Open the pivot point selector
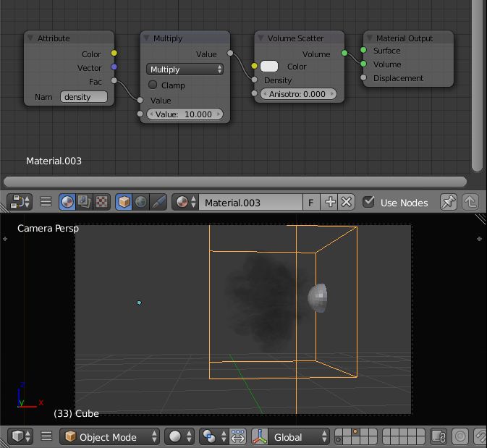 pyautogui.click(x=213, y=436)
